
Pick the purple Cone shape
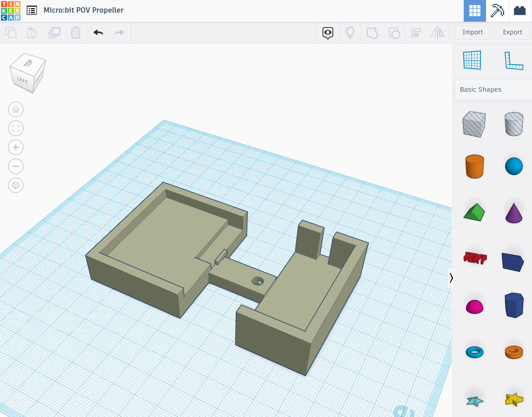[x=513, y=213]
